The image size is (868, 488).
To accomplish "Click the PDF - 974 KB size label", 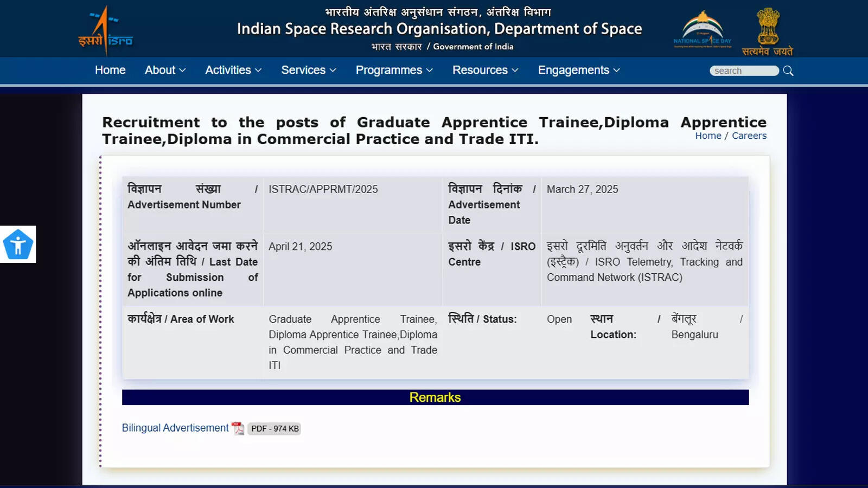I will (275, 428).
